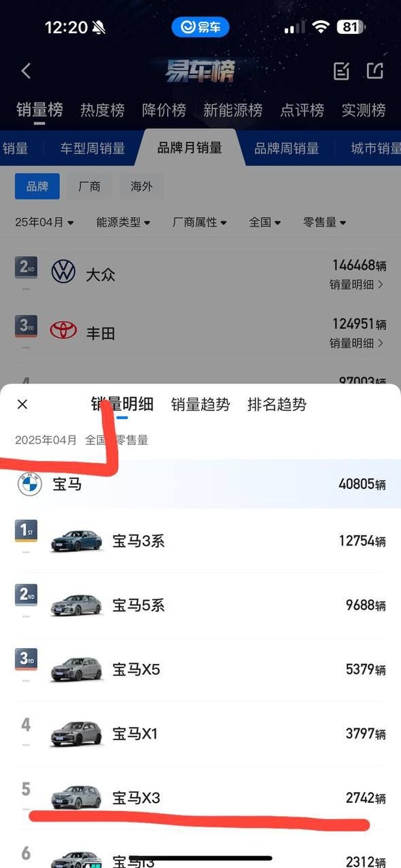401x868 pixels.
Task: Tap the Toyota brand logo
Action: [63, 331]
